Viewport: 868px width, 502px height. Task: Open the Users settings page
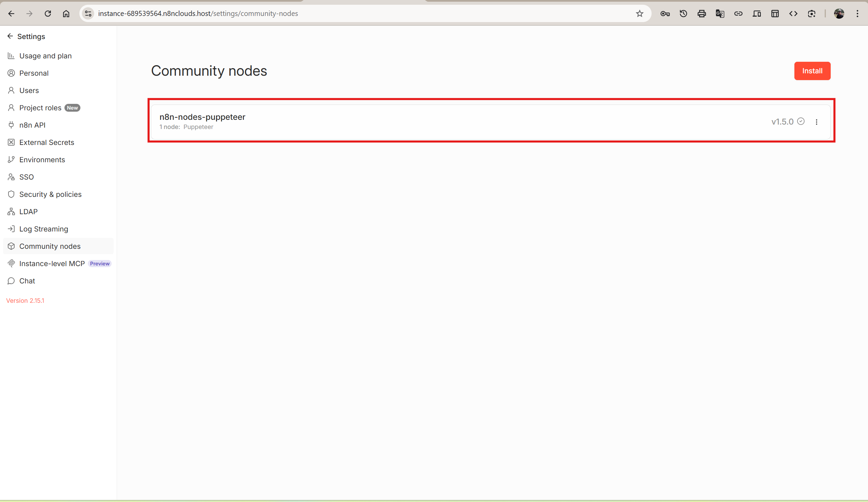(58, 90)
